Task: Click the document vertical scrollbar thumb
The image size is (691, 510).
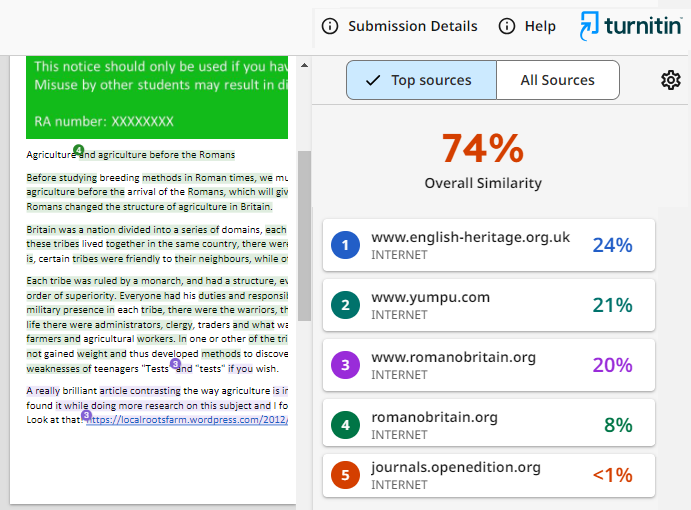Action: point(304,236)
